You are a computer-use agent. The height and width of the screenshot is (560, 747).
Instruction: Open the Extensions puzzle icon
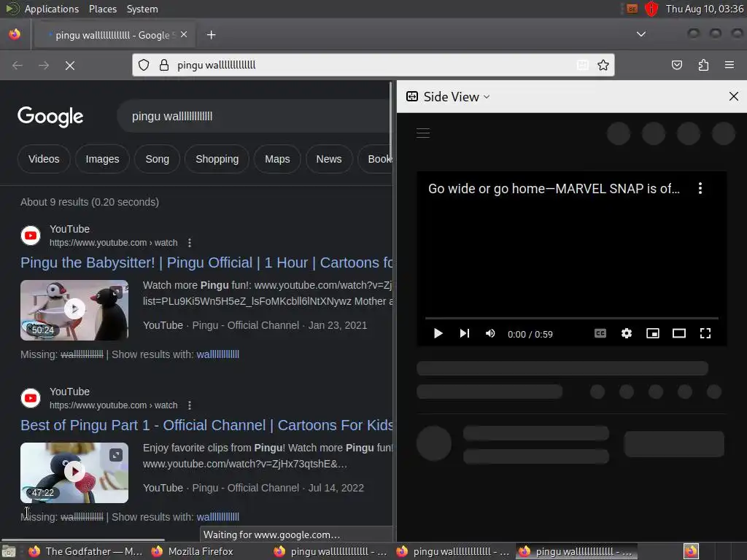(x=703, y=65)
